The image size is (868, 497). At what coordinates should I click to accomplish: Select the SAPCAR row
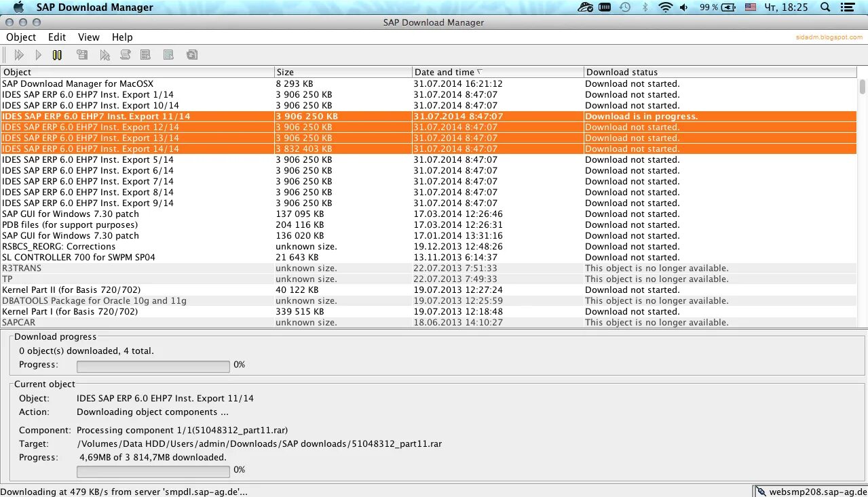[x=428, y=323]
